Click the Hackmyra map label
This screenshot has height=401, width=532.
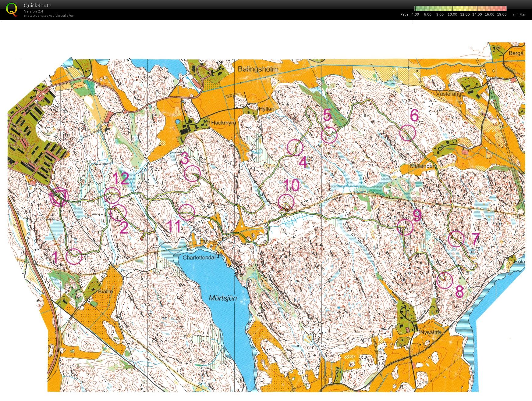tap(223, 123)
